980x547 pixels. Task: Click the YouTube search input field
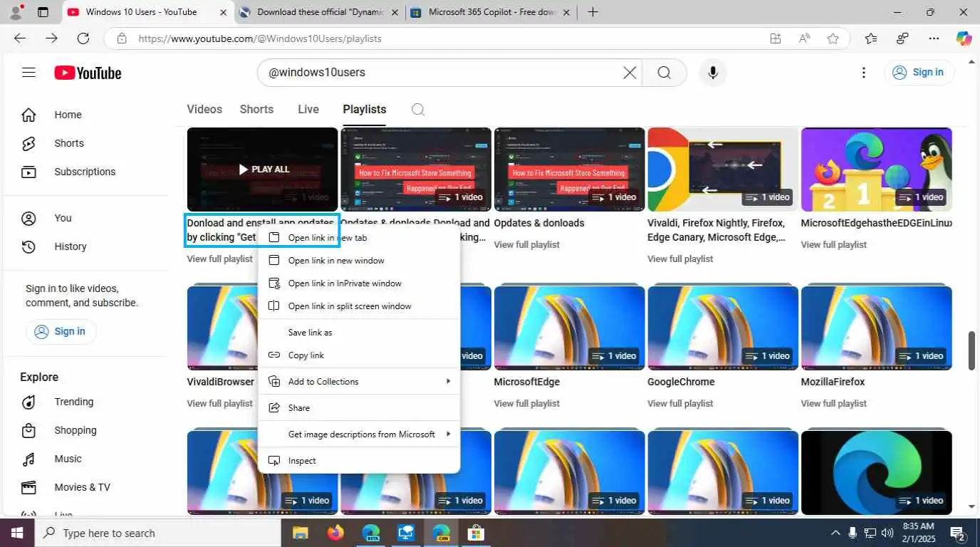coord(442,72)
